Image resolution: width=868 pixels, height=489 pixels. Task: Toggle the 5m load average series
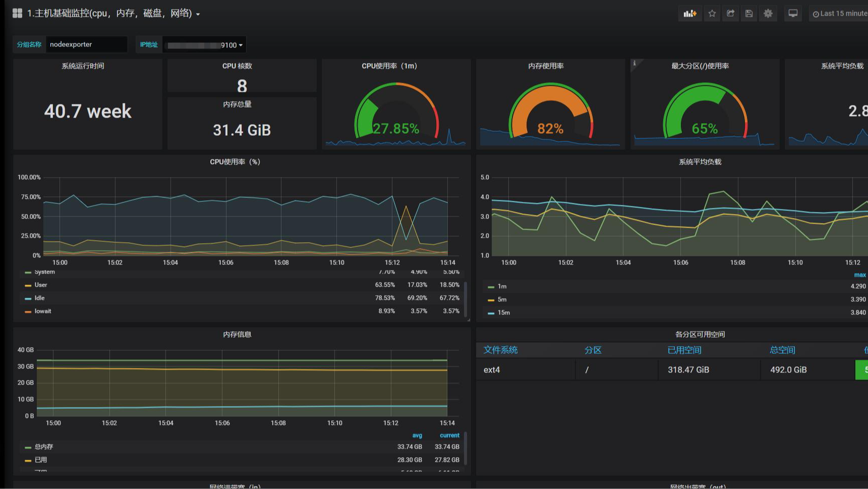pos(501,299)
